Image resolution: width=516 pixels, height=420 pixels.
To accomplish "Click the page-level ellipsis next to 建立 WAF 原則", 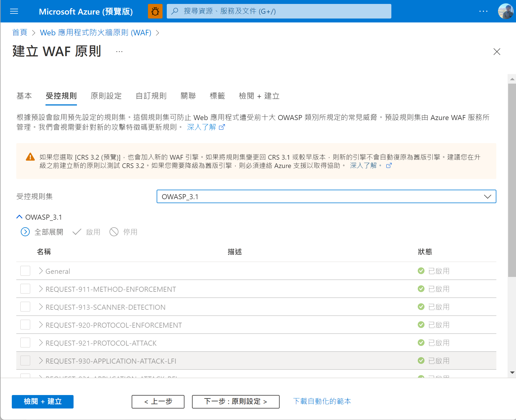I will pyautogui.click(x=119, y=51).
